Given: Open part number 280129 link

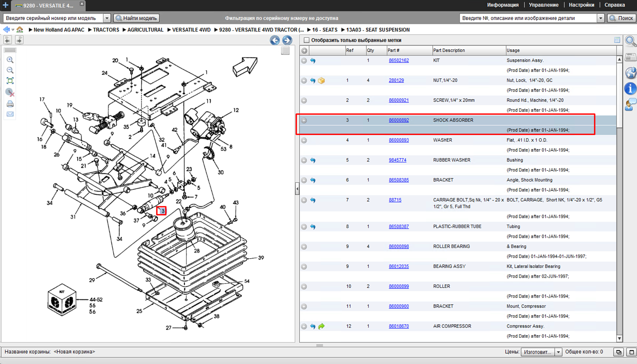Looking at the screenshot, I should pos(396,81).
